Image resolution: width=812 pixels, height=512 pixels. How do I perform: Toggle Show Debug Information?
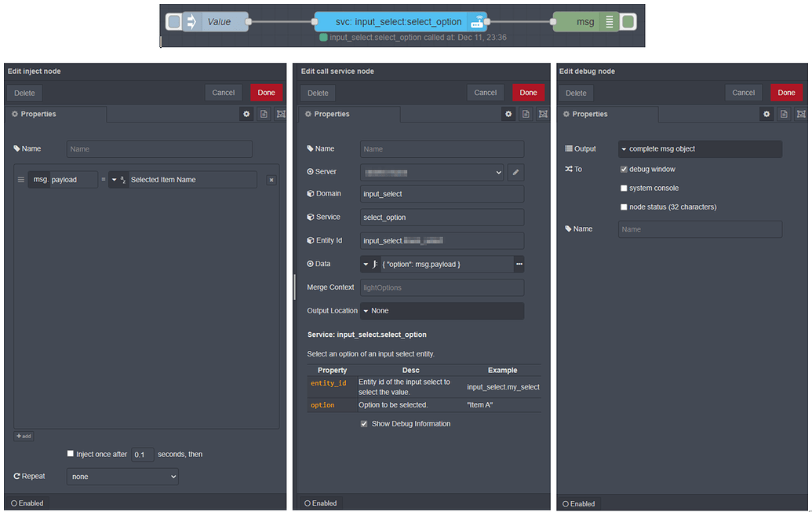[364, 423]
